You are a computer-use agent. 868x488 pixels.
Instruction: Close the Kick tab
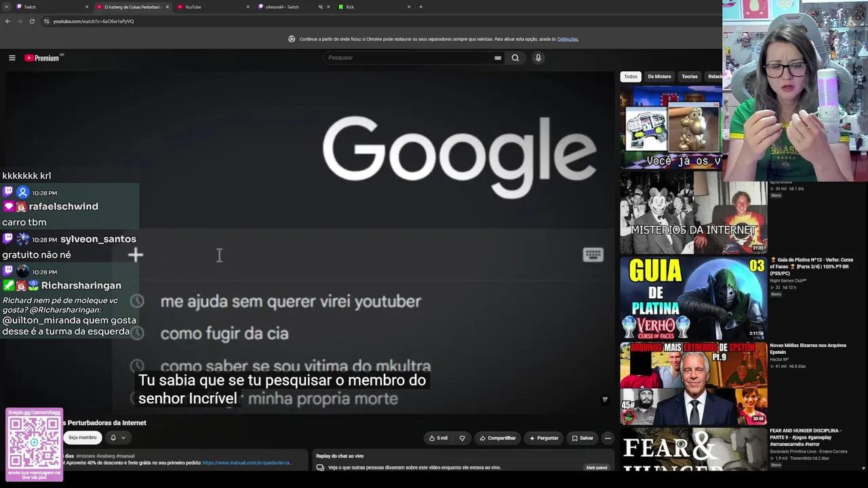(x=409, y=7)
